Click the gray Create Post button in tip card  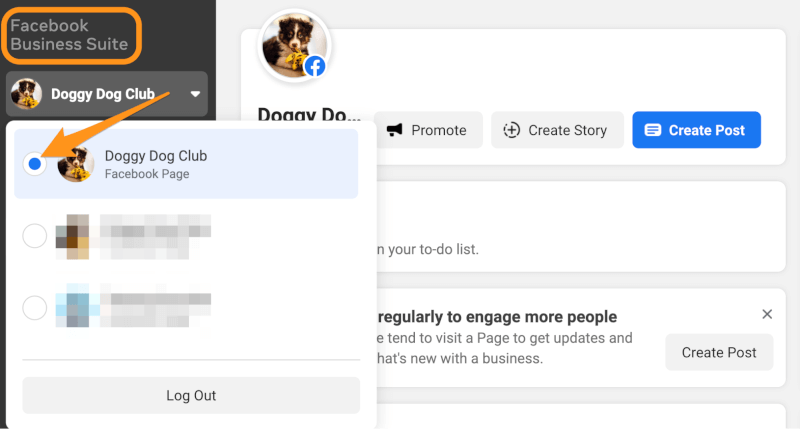[x=719, y=352]
